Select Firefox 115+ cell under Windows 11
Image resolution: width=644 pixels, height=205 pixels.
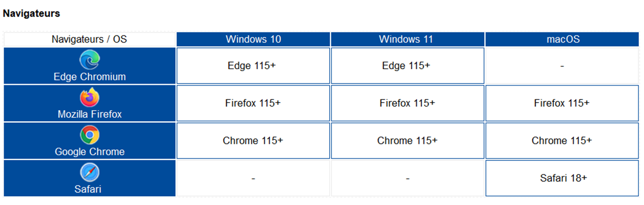coord(407,103)
